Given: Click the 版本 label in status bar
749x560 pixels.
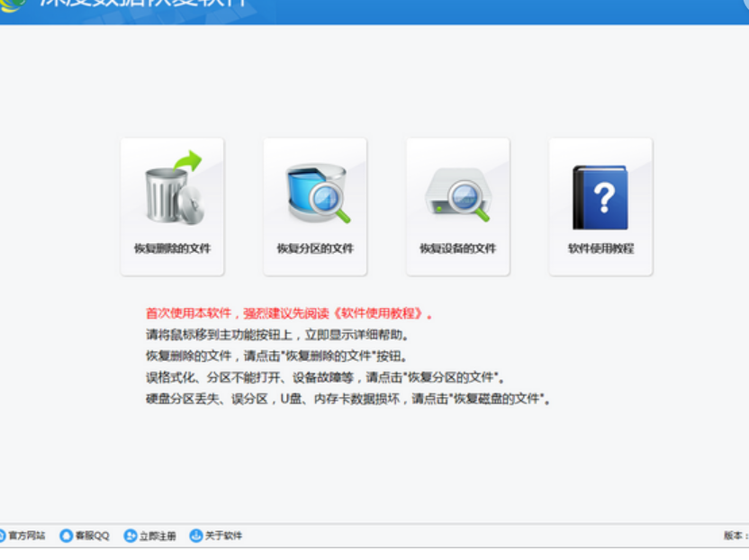Looking at the screenshot, I should tap(735, 536).
